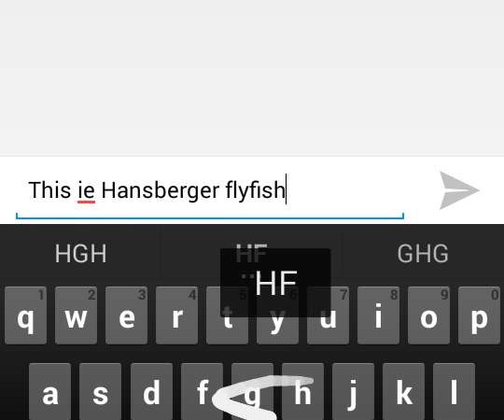Click the misspelled word "ie"
The height and width of the screenshot is (420, 504).
click(86, 190)
